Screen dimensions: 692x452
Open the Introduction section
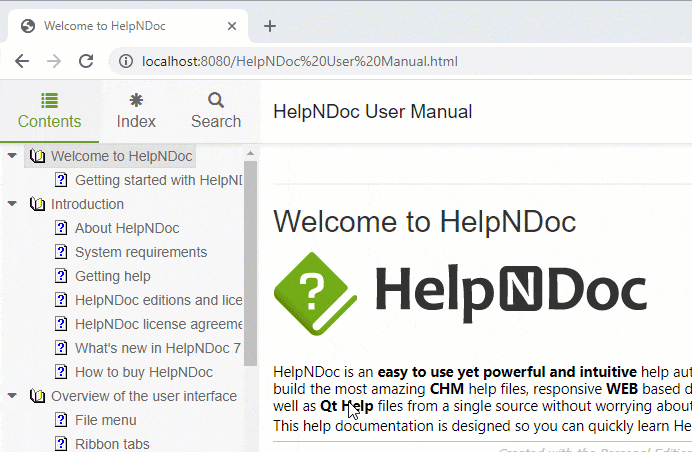[x=87, y=204]
